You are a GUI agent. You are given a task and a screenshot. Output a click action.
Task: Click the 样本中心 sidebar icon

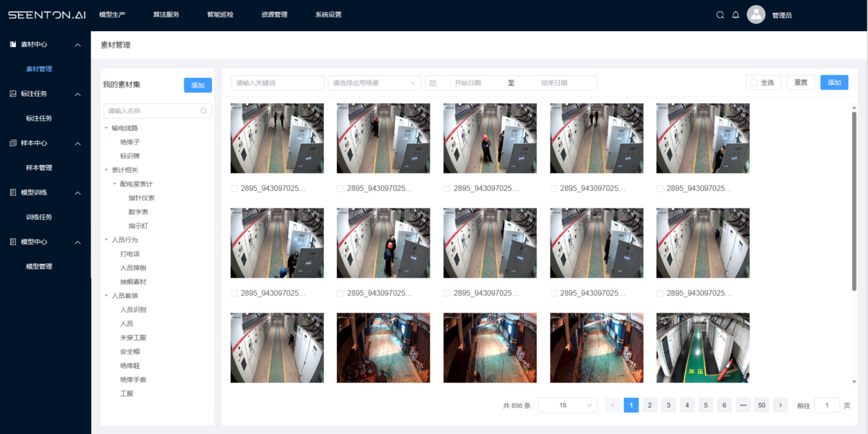(x=13, y=143)
